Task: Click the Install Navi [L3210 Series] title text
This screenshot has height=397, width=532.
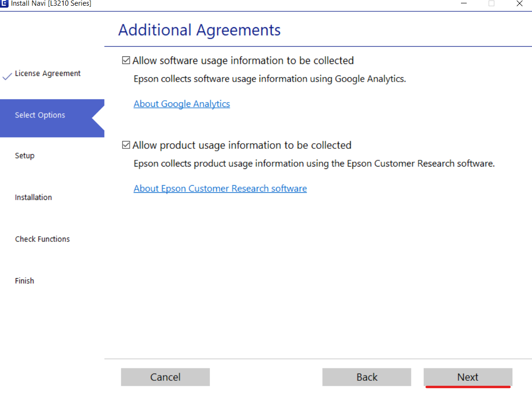Action: click(x=51, y=3)
